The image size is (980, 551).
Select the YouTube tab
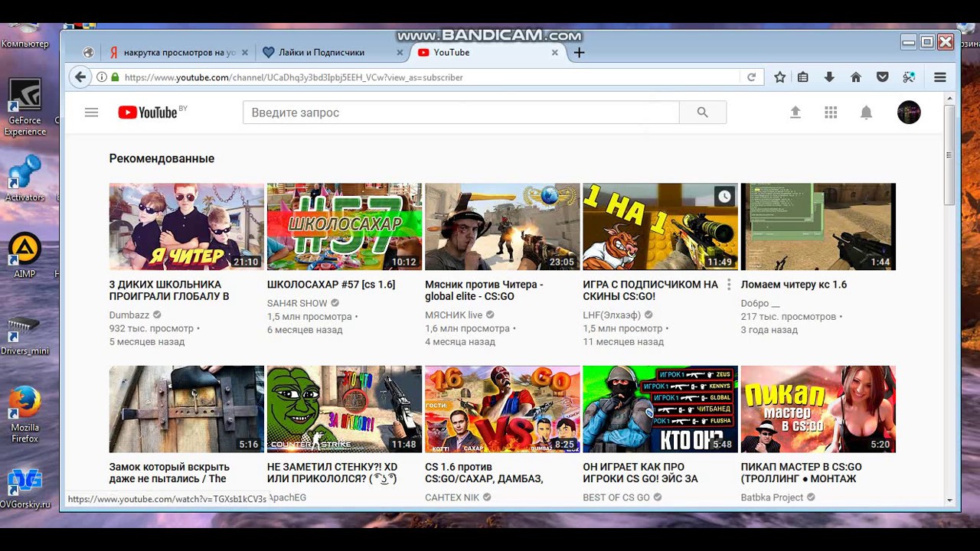click(x=487, y=52)
